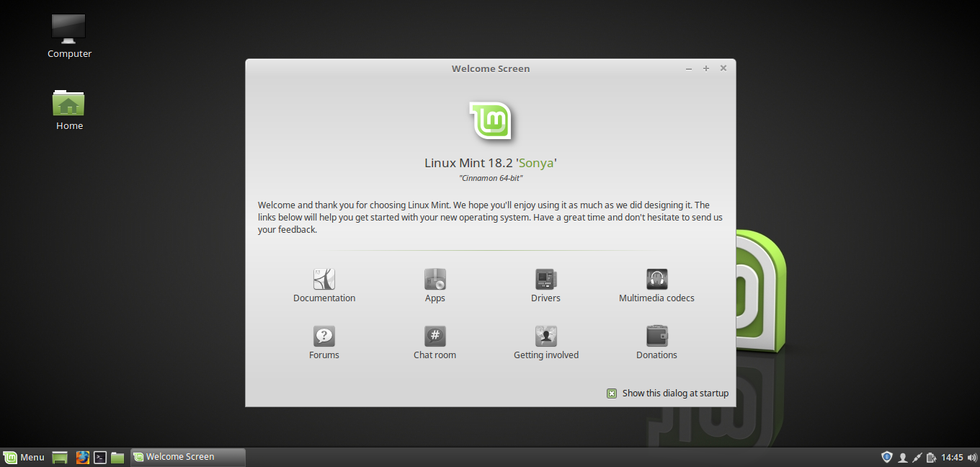Minimize the Welcome Screen window
Viewport: 980px width, 467px height.
[x=689, y=68]
